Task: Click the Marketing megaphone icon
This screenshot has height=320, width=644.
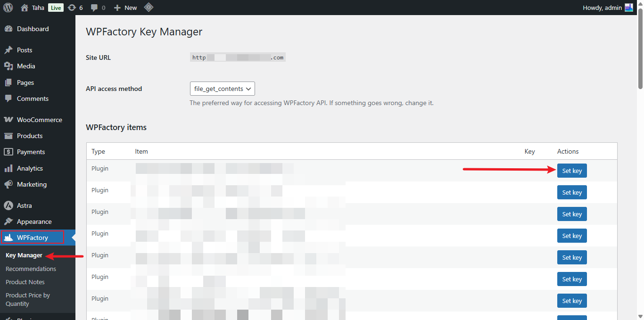Action: [8, 184]
